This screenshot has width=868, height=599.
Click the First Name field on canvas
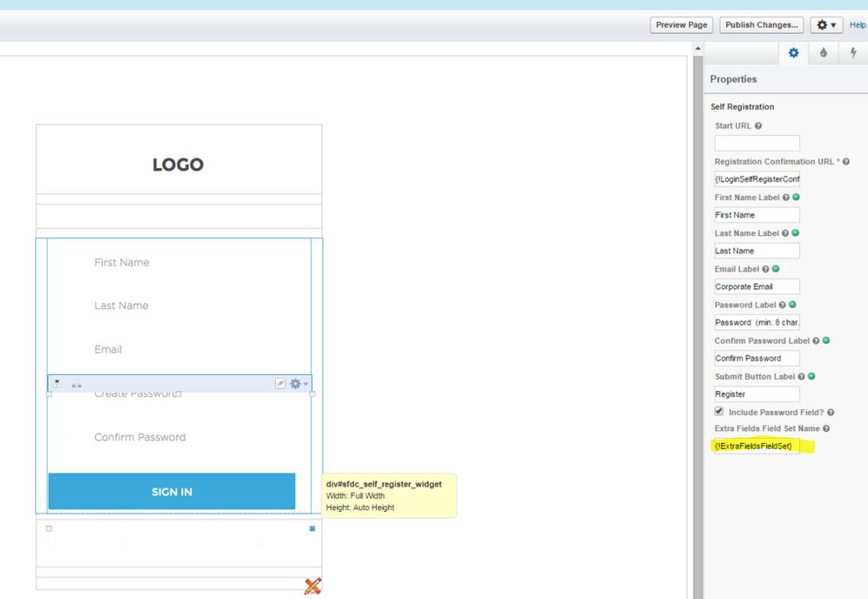coord(122,262)
